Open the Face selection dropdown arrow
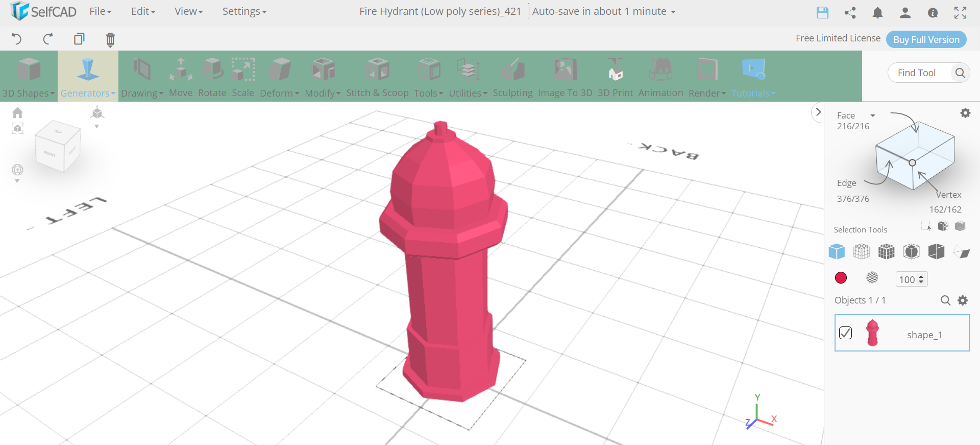 (873, 115)
